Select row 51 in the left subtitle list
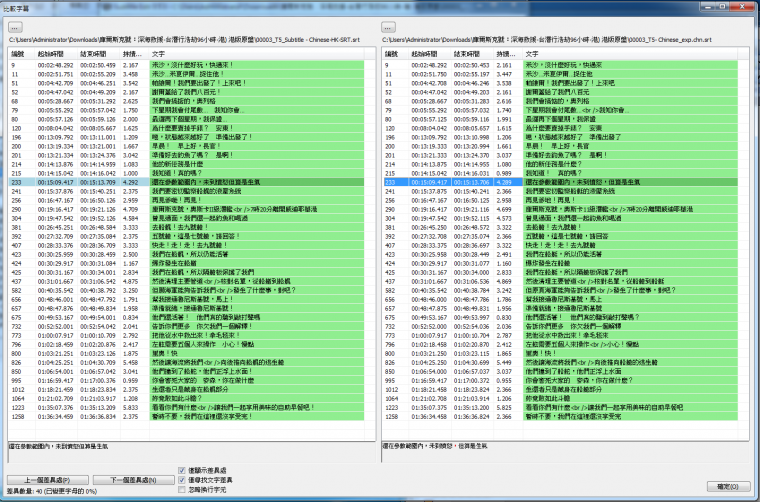 (x=186, y=83)
